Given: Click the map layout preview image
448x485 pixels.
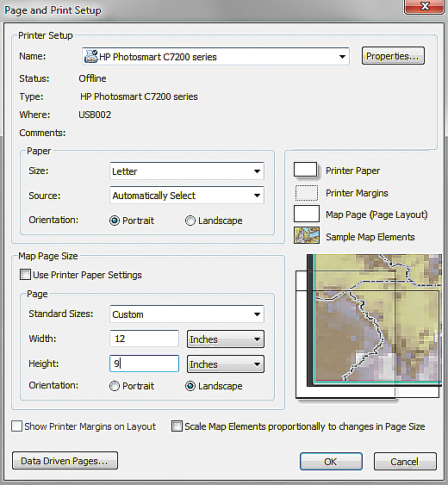Looking at the screenshot, I should [369, 326].
